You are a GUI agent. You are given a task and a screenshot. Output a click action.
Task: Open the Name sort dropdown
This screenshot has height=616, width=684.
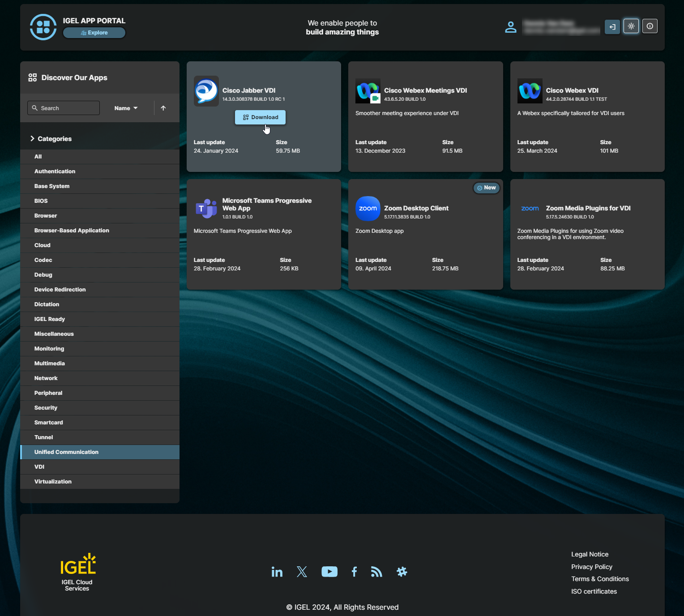tap(126, 108)
